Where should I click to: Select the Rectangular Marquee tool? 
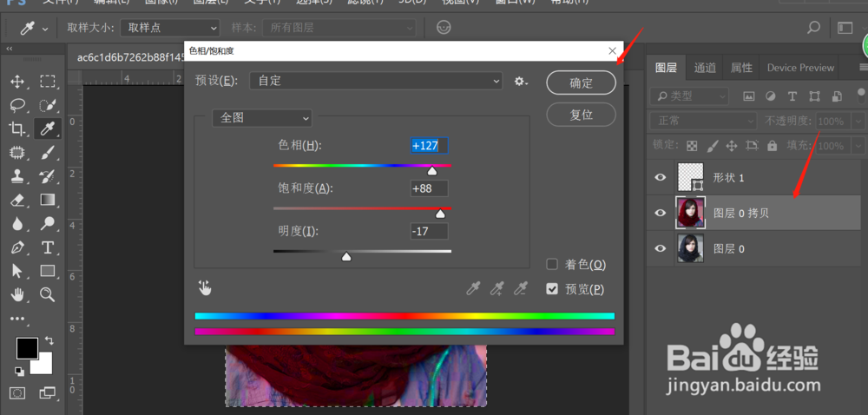pos(48,82)
